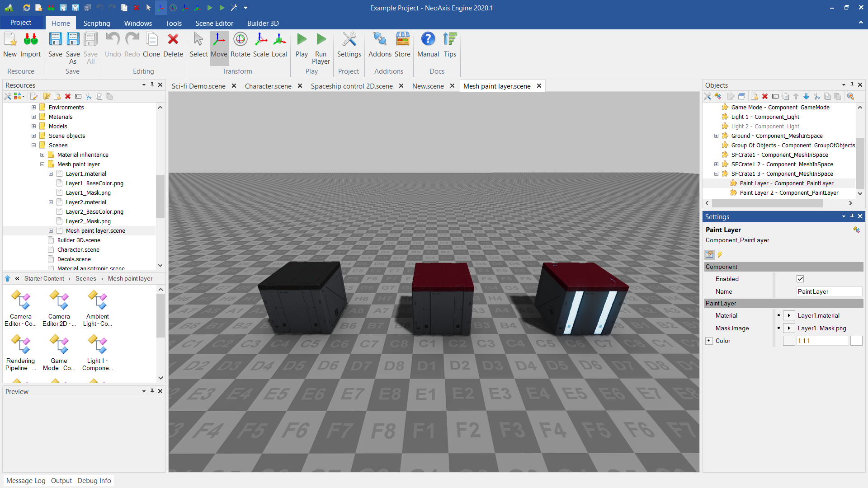Toggle the Local transform mode
The height and width of the screenshot is (488, 868).
coord(279,45)
